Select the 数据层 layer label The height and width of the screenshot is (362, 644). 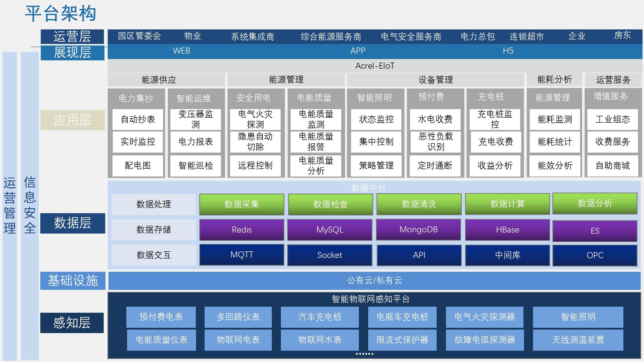coord(72,223)
